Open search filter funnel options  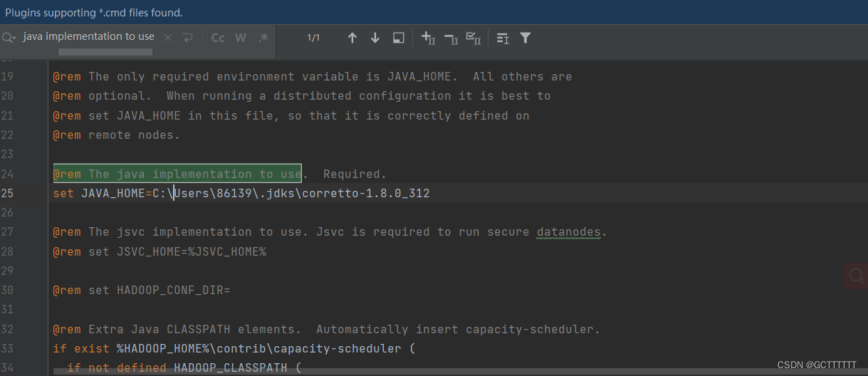[x=525, y=38]
